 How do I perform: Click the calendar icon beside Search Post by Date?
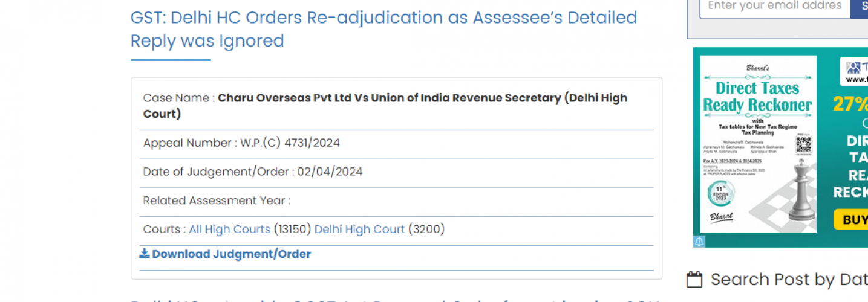[x=695, y=280]
